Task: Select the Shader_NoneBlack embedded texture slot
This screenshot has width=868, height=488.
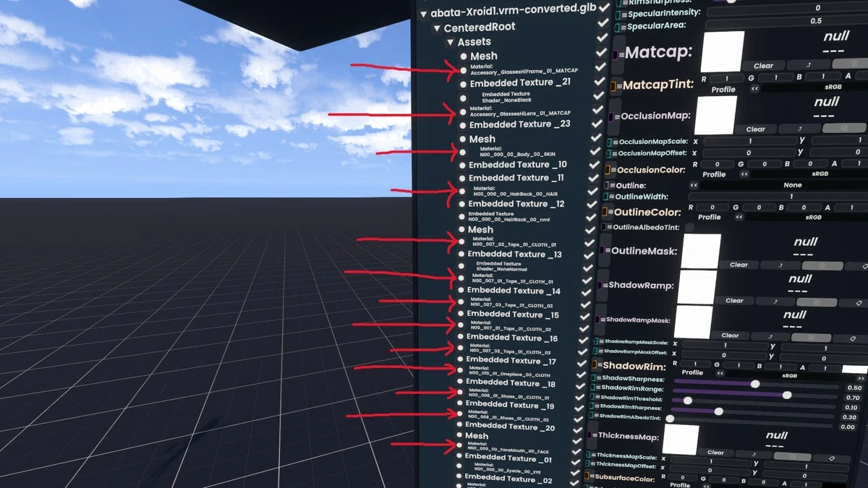Action: pos(506,97)
